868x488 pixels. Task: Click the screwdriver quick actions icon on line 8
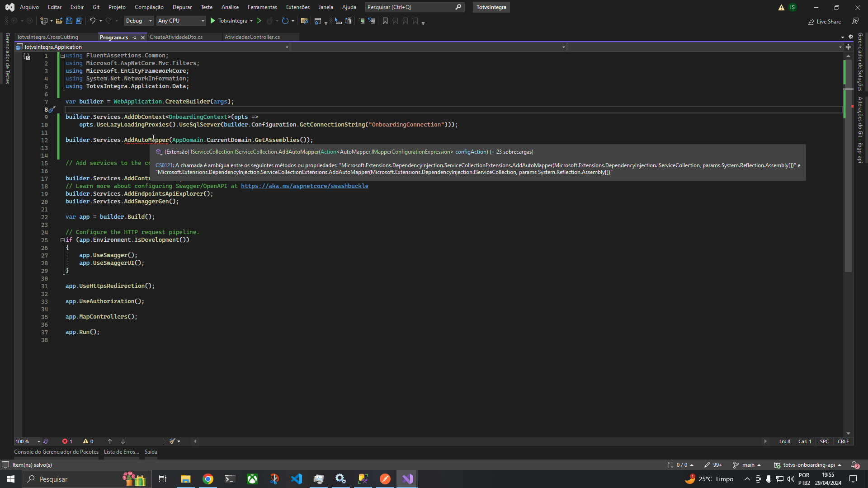[52, 109]
